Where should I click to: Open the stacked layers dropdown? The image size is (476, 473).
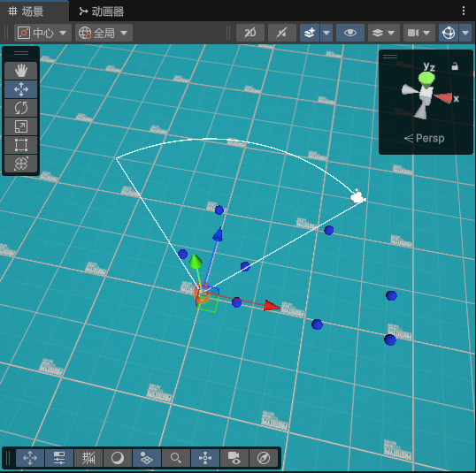click(383, 33)
